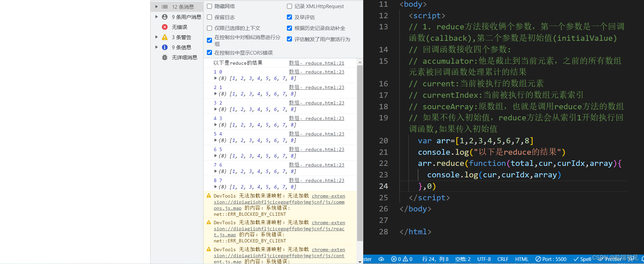644x264 pixels.
Task: Click the user icon beside 9 条用户消息
Action: (165, 17)
